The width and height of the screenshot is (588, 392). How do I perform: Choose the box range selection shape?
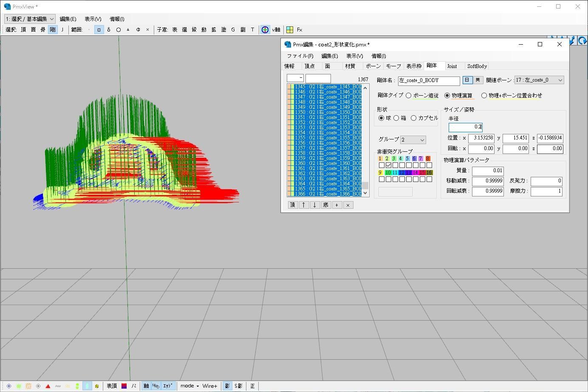coord(99,30)
